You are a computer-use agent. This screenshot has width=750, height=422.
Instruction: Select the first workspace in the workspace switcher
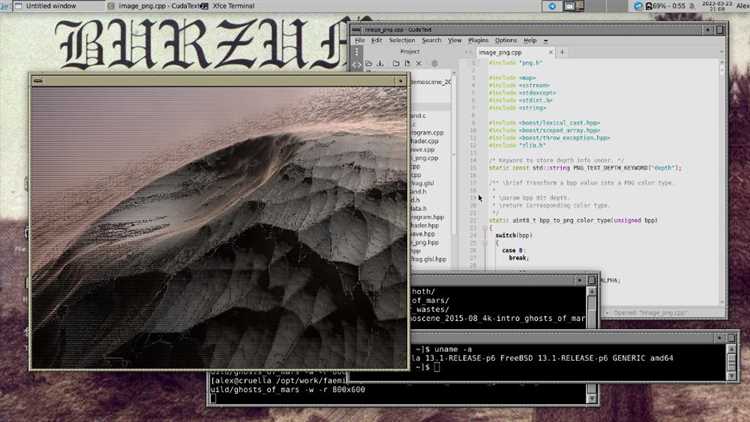(x=574, y=6)
